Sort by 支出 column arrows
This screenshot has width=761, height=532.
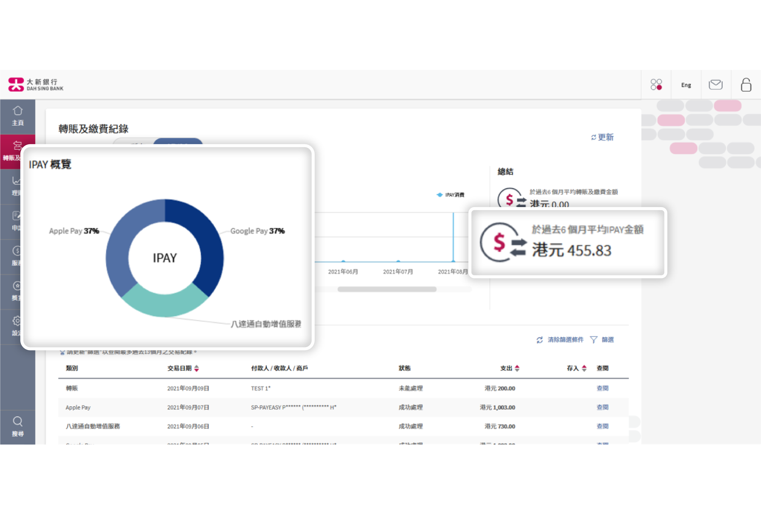pyautogui.click(x=517, y=368)
